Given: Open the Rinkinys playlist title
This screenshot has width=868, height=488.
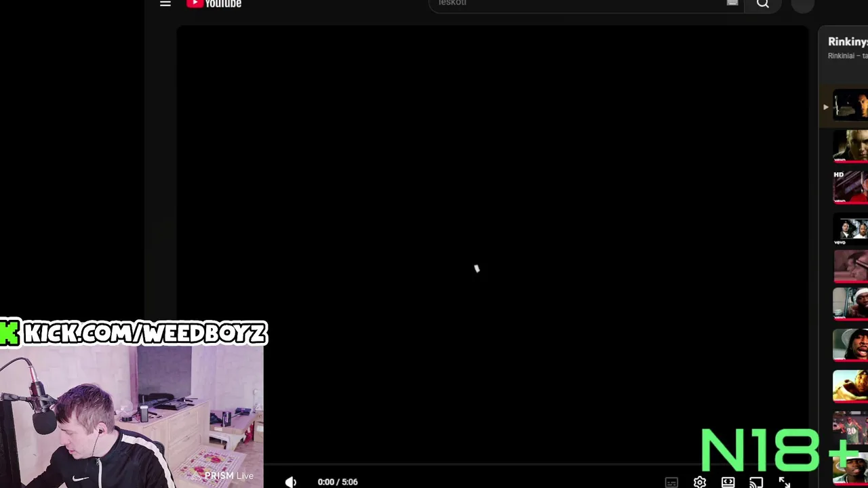Looking at the screenshot, I should [x=848, y=42].
